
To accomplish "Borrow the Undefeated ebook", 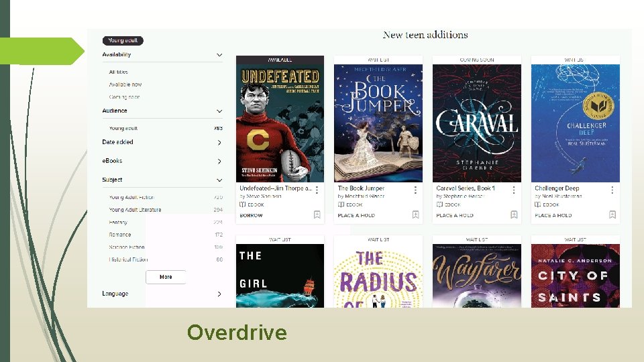I will (x=251, y=215).
